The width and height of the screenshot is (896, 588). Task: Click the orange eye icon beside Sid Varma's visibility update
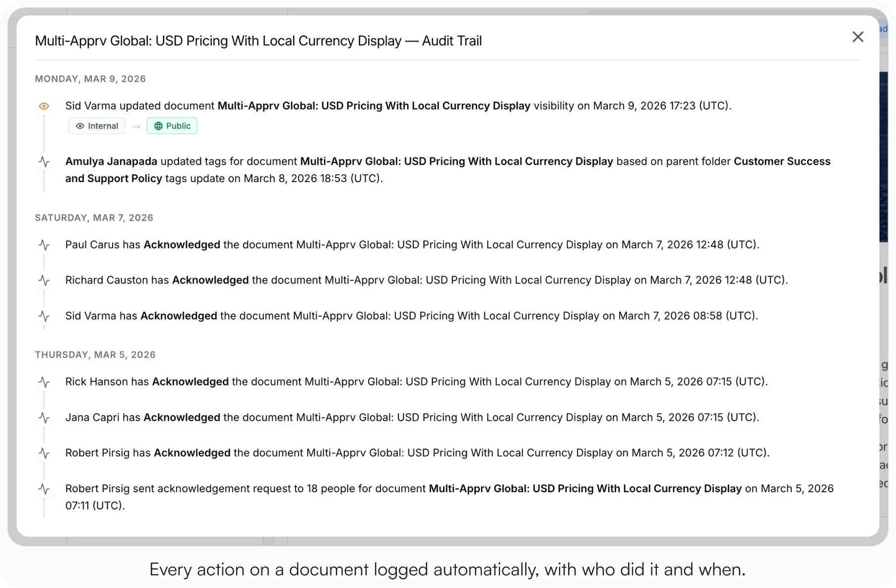44,106
